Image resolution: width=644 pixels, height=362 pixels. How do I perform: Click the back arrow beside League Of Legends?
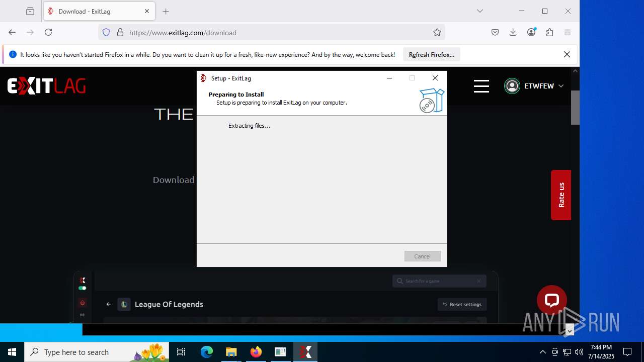click(x=108, y=304)
